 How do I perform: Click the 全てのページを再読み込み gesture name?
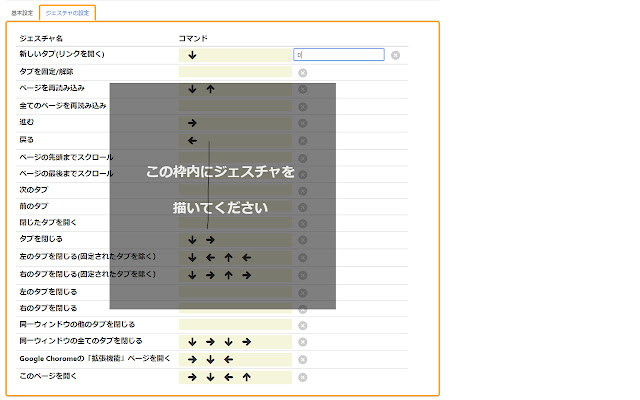[x=62, y=105]
